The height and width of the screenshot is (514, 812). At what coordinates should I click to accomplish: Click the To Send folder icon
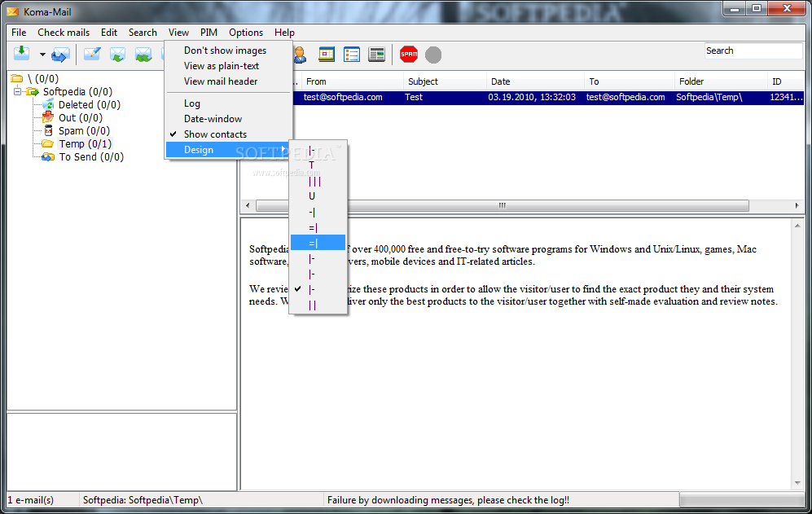pyautogui.click(x=48, y=156)
